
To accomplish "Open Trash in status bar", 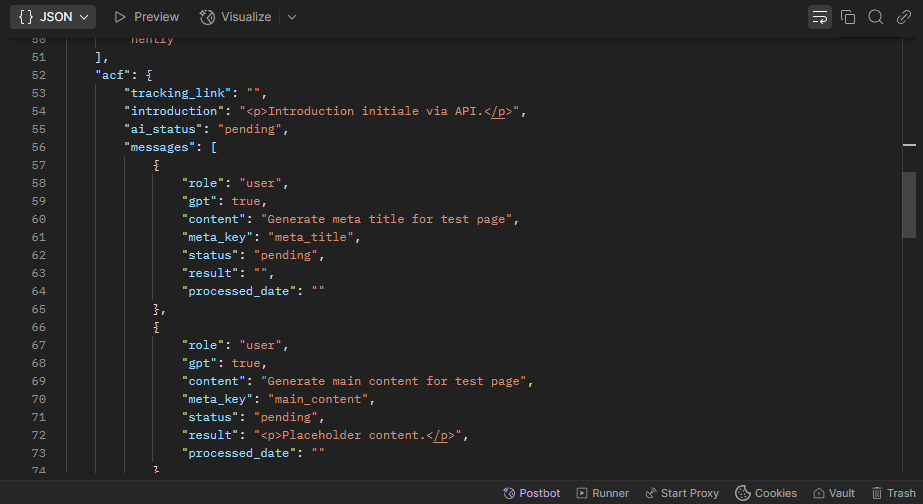I will tap(894, 493).
